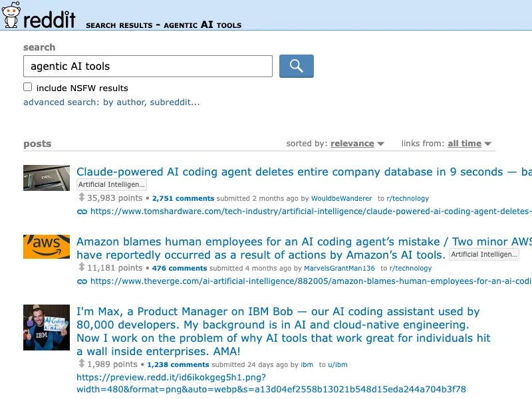532x399 pixels.
Task: Open the tomshardware.com article URL
Action: click(x=311, y=211)
